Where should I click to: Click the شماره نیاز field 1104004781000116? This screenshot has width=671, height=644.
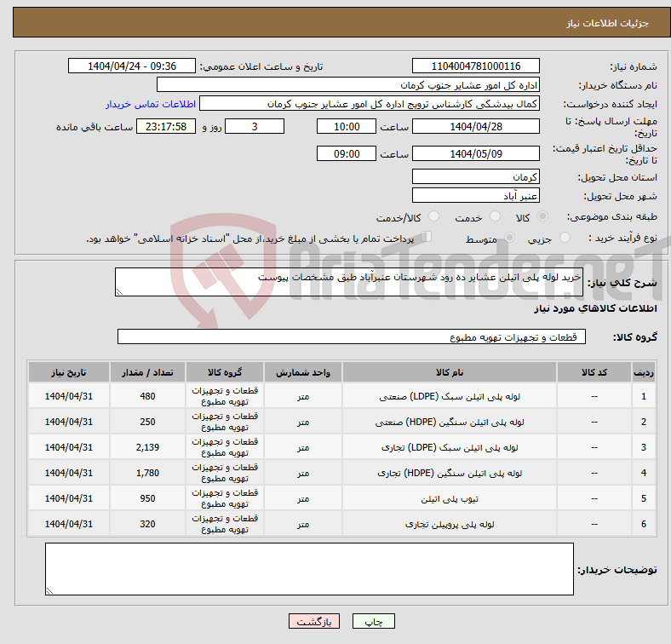point(475,66)
